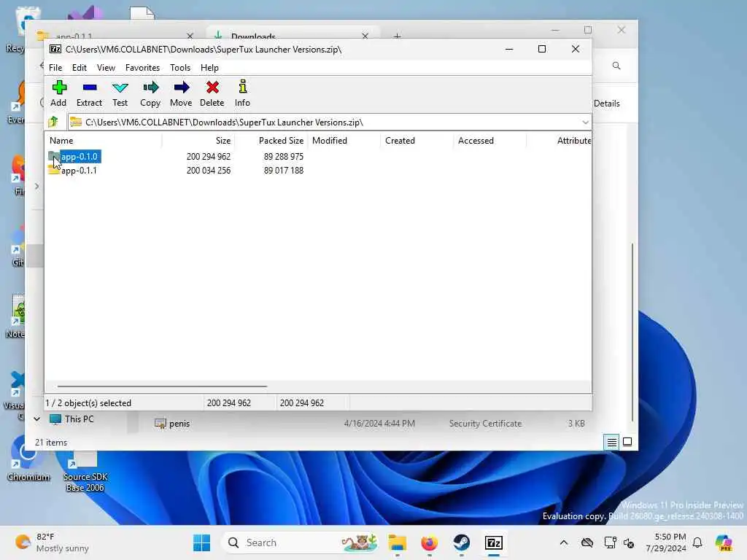Open the Help menu
747x560 pixels.
point(209,68)
